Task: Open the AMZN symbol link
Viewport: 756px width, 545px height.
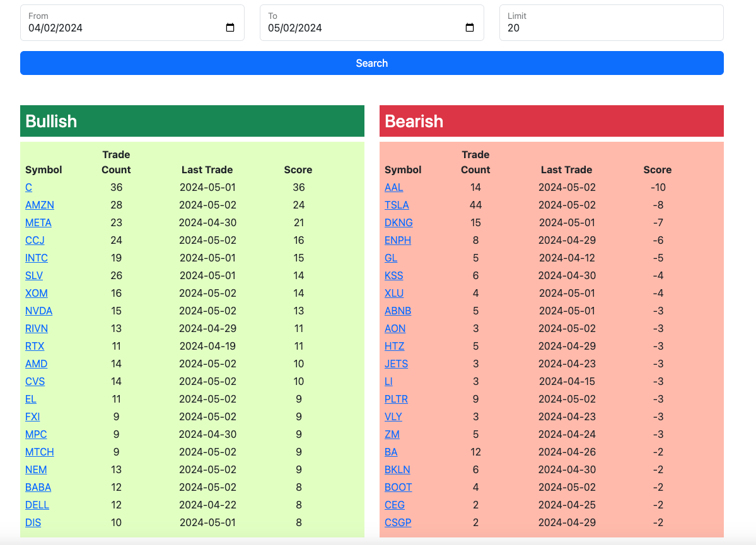Action: click(40, 205)
